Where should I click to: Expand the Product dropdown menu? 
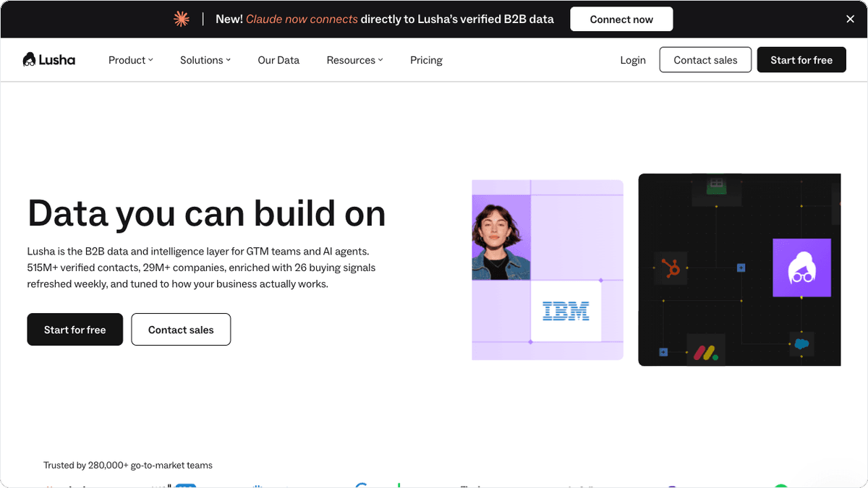[x=131, y=60]
